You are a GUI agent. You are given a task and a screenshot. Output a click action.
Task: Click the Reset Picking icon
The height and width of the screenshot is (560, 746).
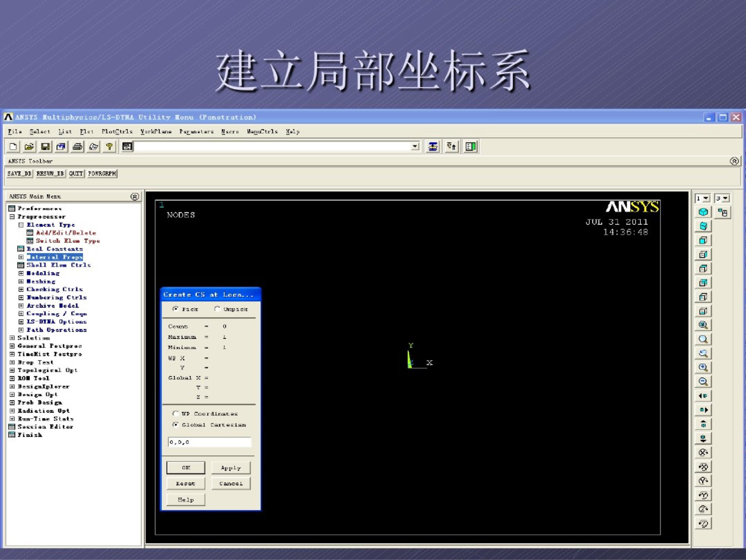point(451,147)
